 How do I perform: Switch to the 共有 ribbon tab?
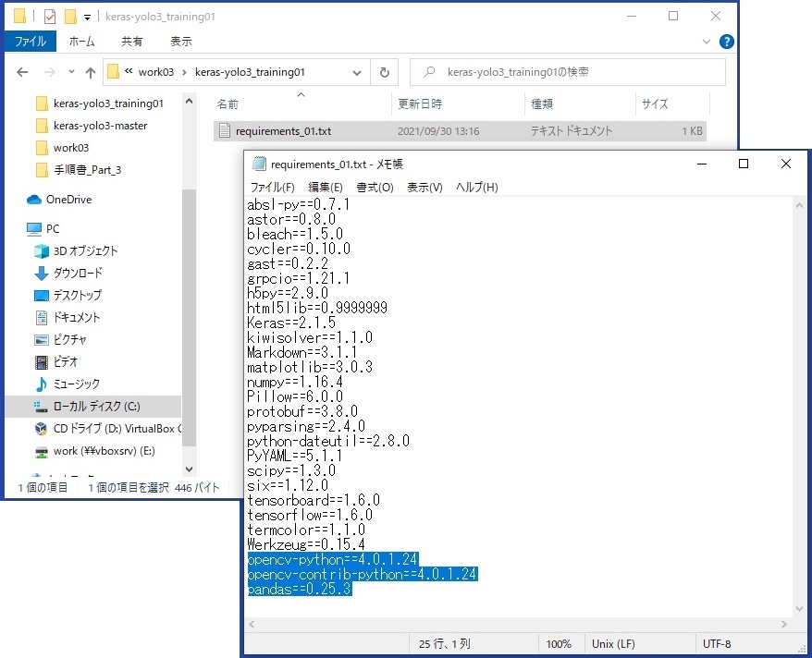(131, 42)
